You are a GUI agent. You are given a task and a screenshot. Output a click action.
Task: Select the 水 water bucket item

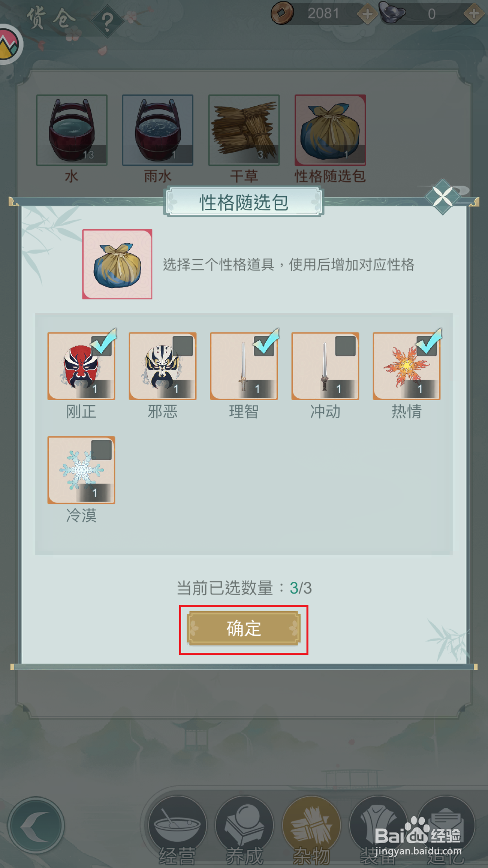[72, 130]
